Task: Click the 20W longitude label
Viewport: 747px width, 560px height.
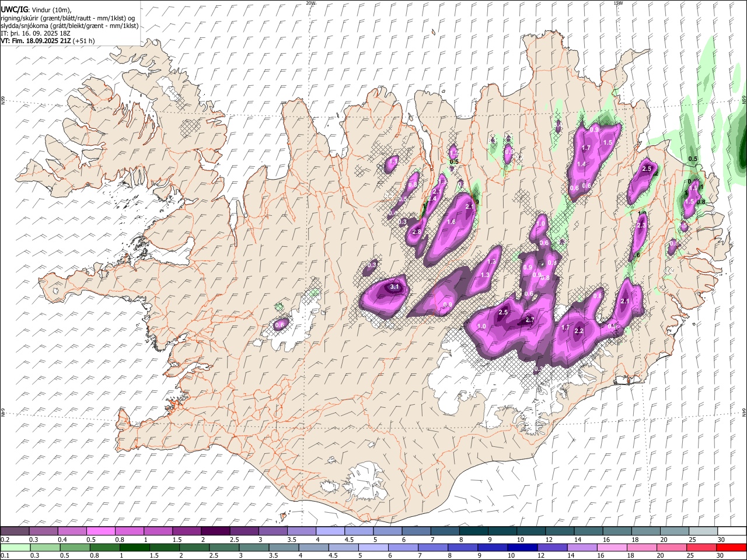Action: tap(310, 3)
